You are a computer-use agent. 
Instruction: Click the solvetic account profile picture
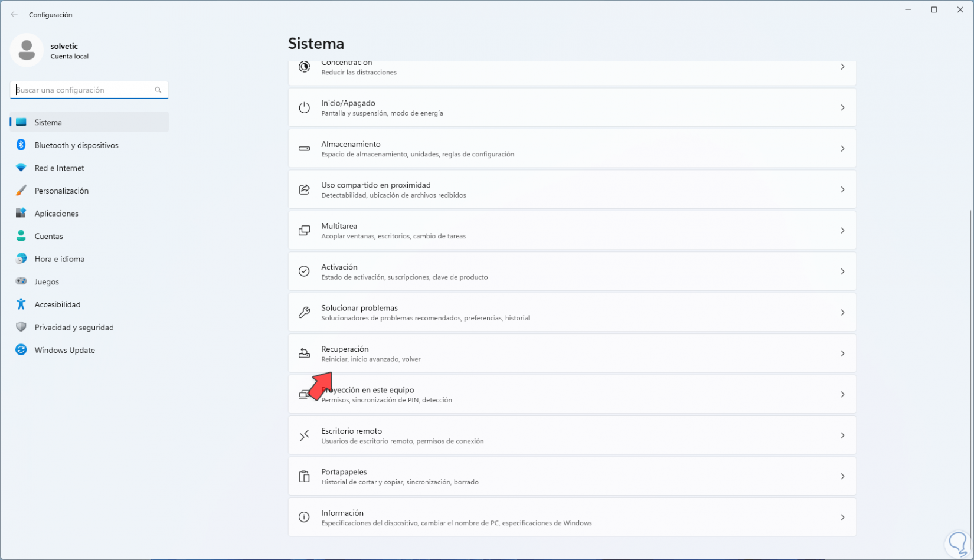click(27, 50)
